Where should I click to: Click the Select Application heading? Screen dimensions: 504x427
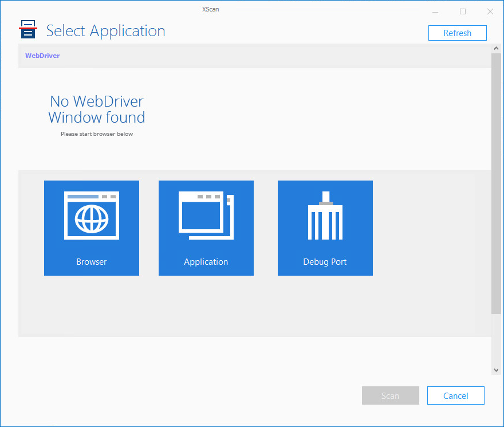[x=105, y=31]
